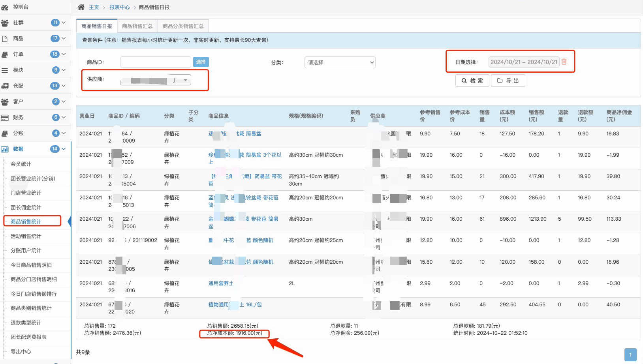Expand the 仓配 menu chevron
The image size is (643, 364).
[x=64, y=86]
